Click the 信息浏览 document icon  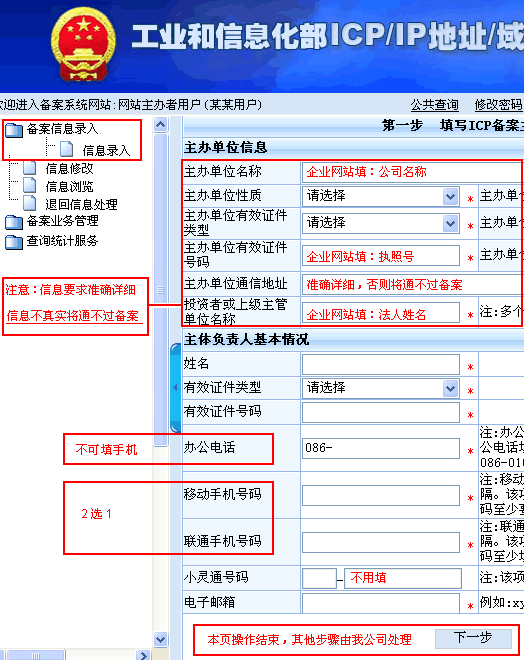pyautogui.click(x=29, y=185)
